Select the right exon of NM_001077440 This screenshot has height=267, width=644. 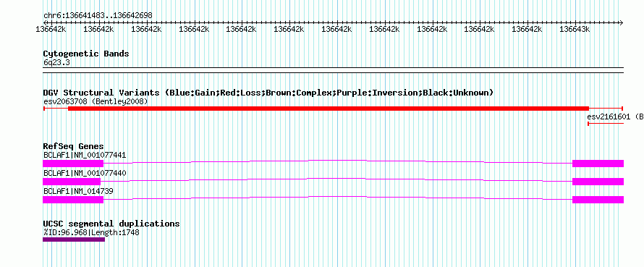tap(598, 182)
